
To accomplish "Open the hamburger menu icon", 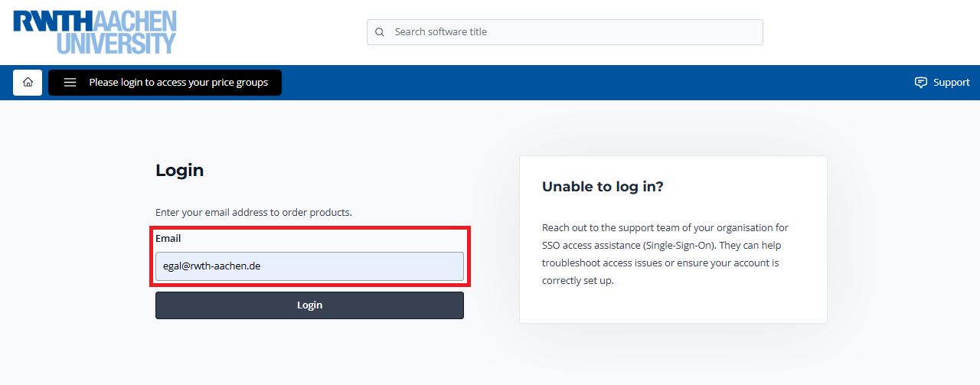I will tap(70, 83).
